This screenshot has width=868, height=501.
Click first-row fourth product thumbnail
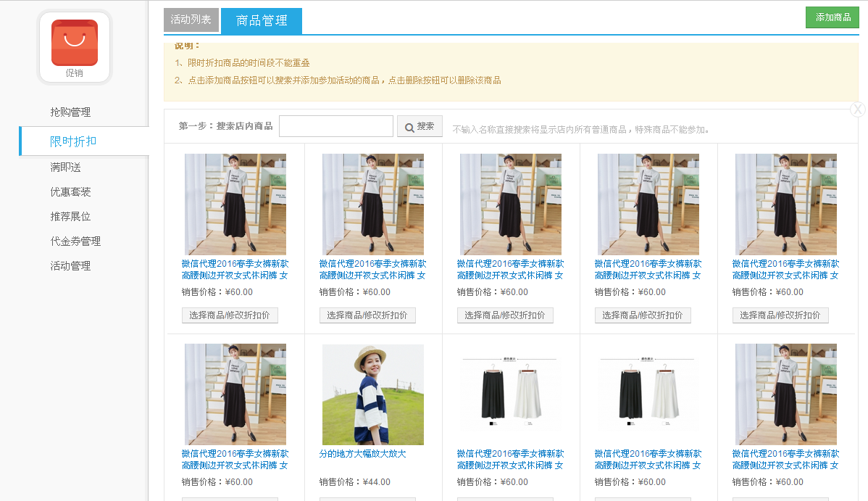pyautogui.click(x=648, y=204)
